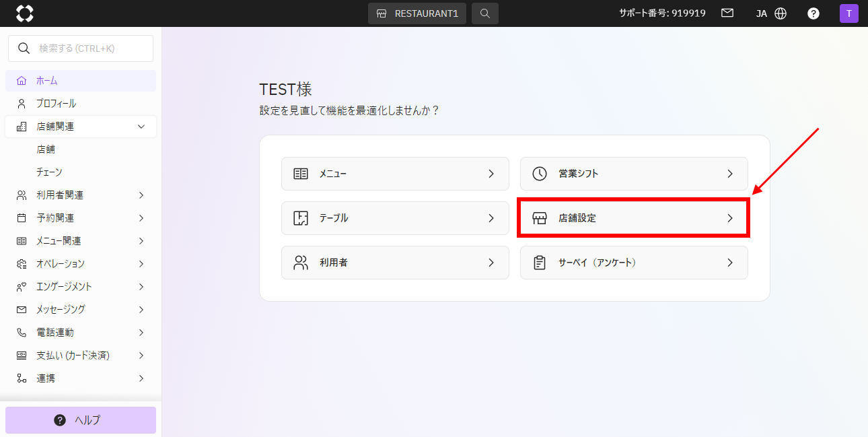Click the app logo in top-left corner
Screen dimensions: 868x437
(x=24, y=13)
